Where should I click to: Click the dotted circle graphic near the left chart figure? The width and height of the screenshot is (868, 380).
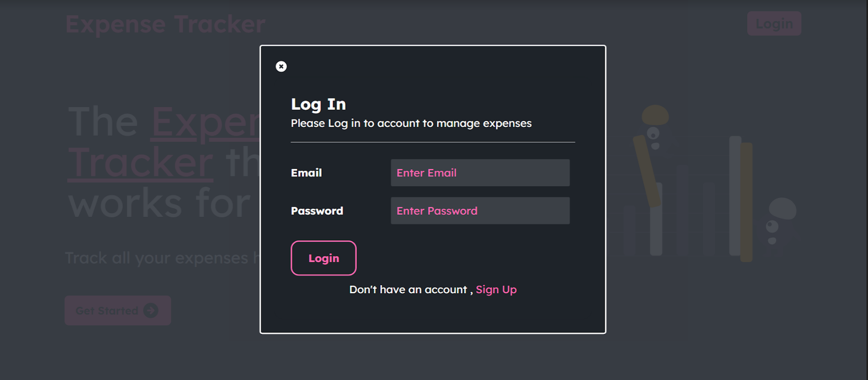tap(654, 134)
